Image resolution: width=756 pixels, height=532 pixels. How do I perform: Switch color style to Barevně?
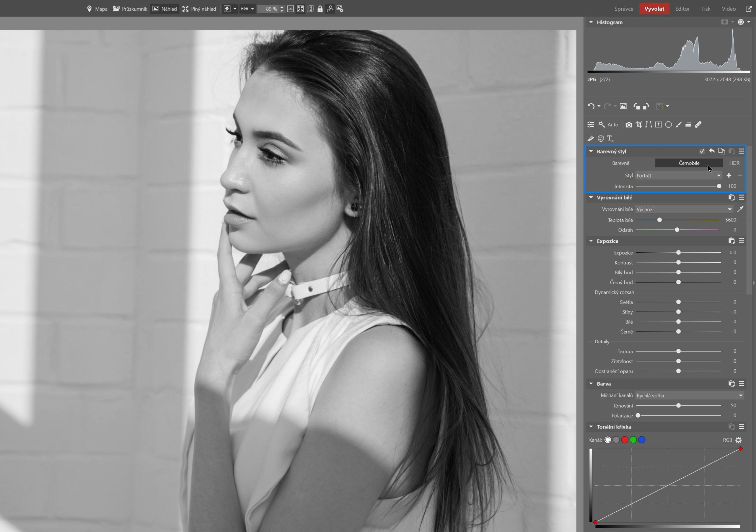(620, 163)
